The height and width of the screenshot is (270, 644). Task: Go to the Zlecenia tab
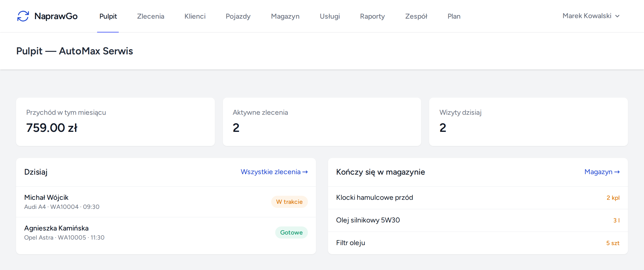click(x=150, y=16)
